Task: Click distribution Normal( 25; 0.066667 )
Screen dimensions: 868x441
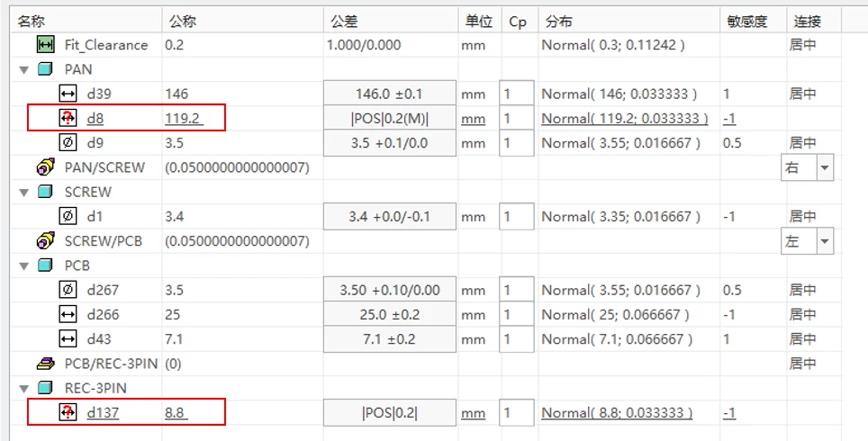Action: pyautogui.click(x=615, y=315)
